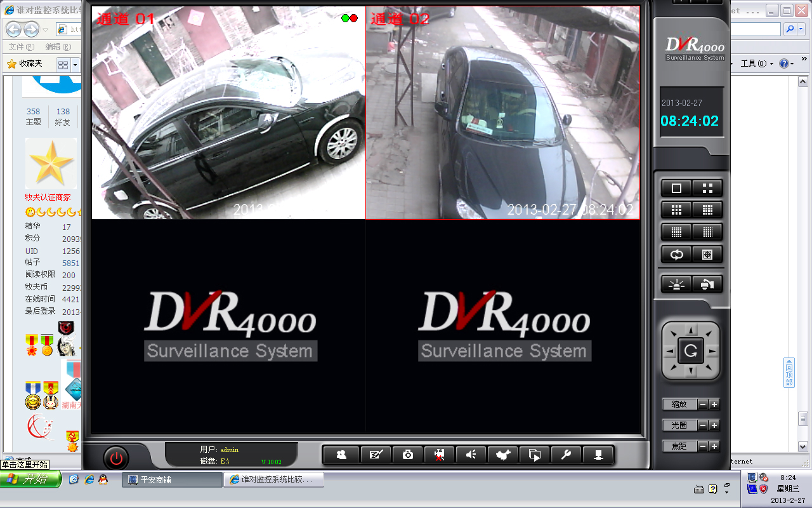The width and height of the screenshot is (812, 508).
Task: Expand IE quick tabs dropdown arrow
Action: (x=75, y=65)
